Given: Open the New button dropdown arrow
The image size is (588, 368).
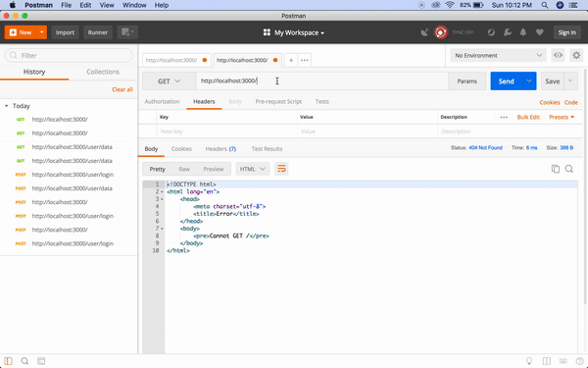Looking at the screenshot, I should click(x=42, y=32).
